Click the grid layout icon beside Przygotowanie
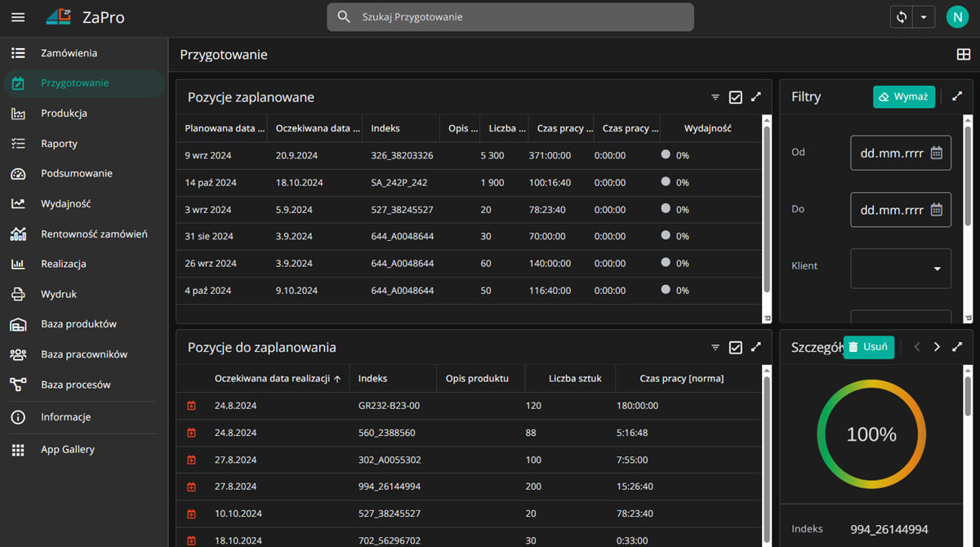This screenshot has width=980, height=547. pos(963,55)
